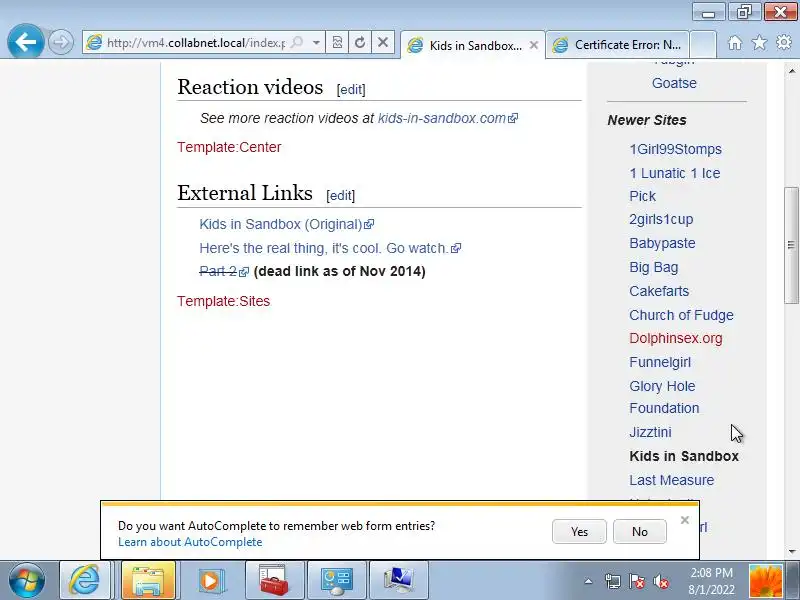Open Learn about AutoComplete link

tap(190, 542)
